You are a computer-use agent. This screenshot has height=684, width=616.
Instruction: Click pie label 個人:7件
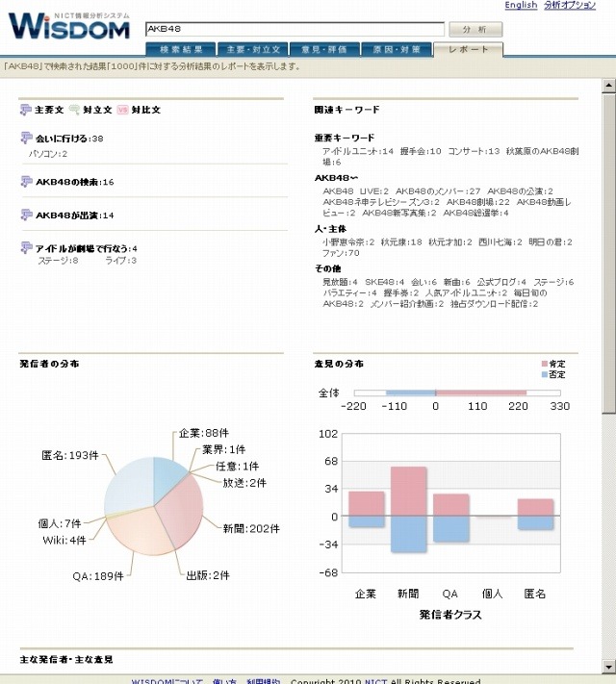pos(60,523)
